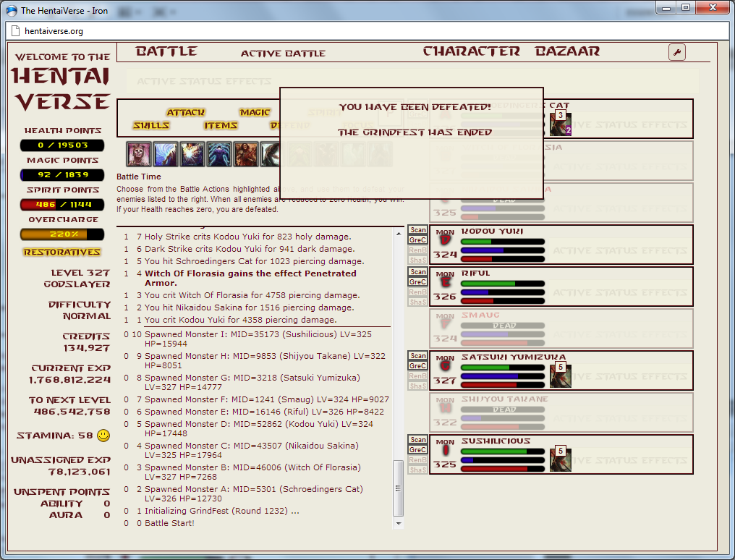735x560 pixels.
Task: Click the Iron browser icon in title bar
Action: point(12,10)
